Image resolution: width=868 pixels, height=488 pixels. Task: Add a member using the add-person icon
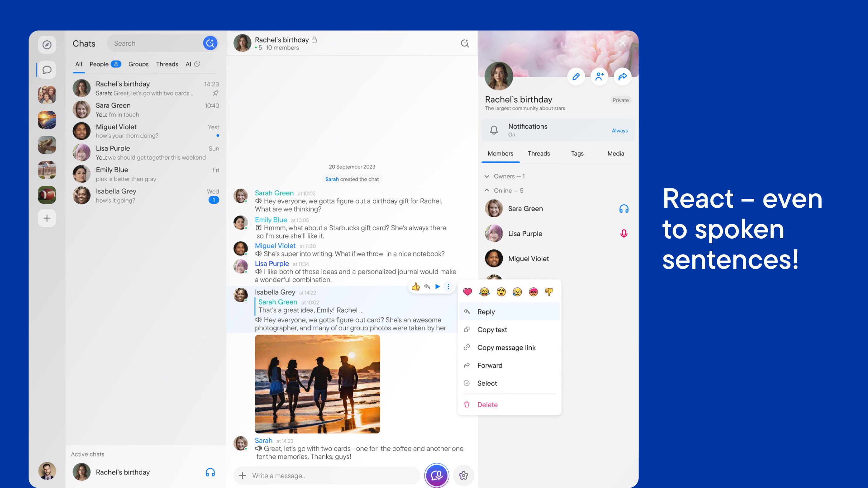(599, 77)
